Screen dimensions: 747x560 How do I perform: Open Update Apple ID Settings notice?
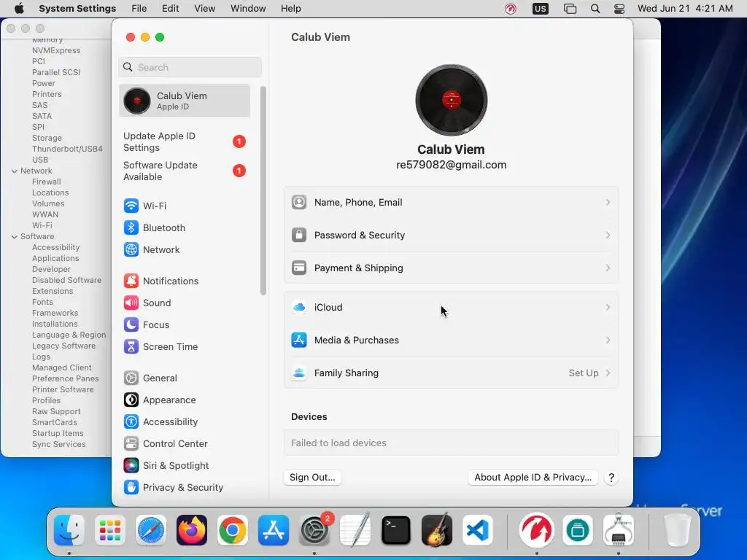(x=185, y=142)
